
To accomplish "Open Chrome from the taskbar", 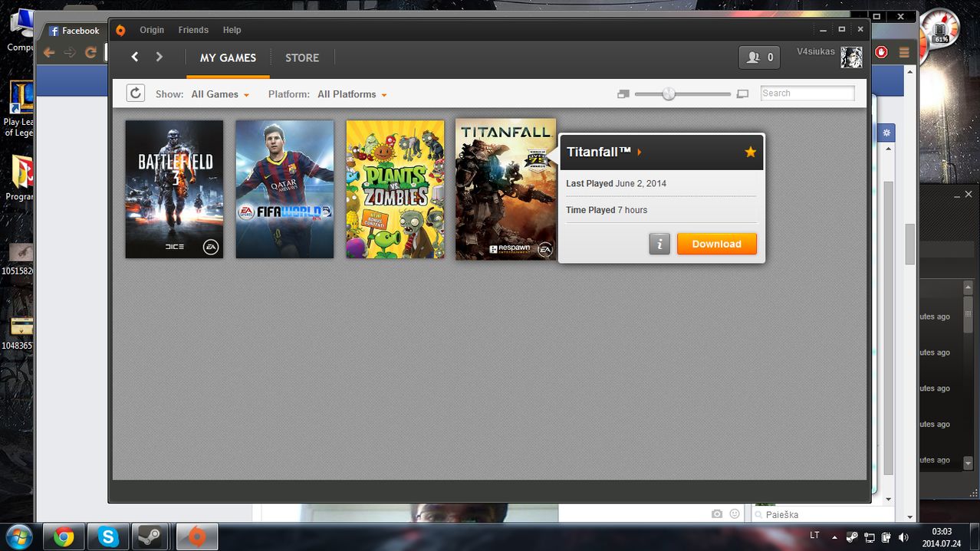I will (64, 536).
